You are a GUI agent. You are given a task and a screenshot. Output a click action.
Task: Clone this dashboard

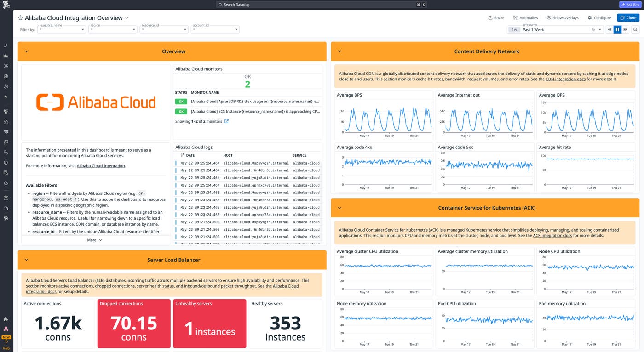click(628, 18)
